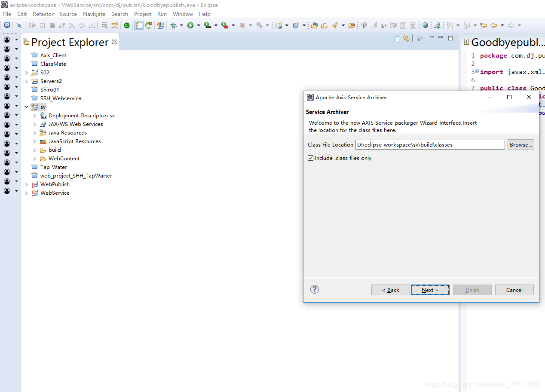Click the Step Return icon

point(92,25)
